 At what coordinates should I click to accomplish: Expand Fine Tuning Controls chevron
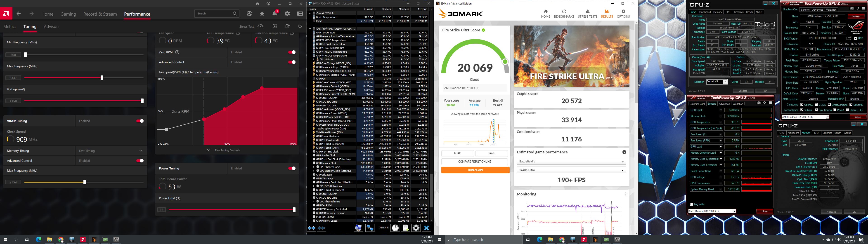coord(208,150)
